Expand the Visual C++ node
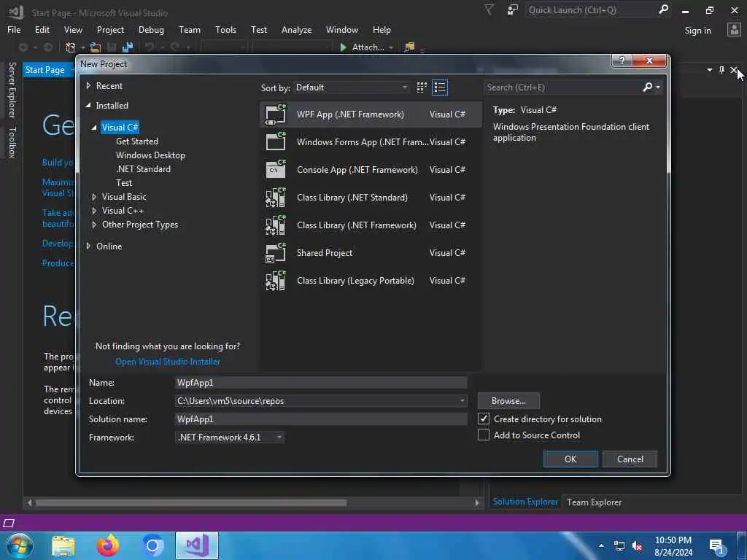Screen dimensions: 747x560 pos(94,211)
